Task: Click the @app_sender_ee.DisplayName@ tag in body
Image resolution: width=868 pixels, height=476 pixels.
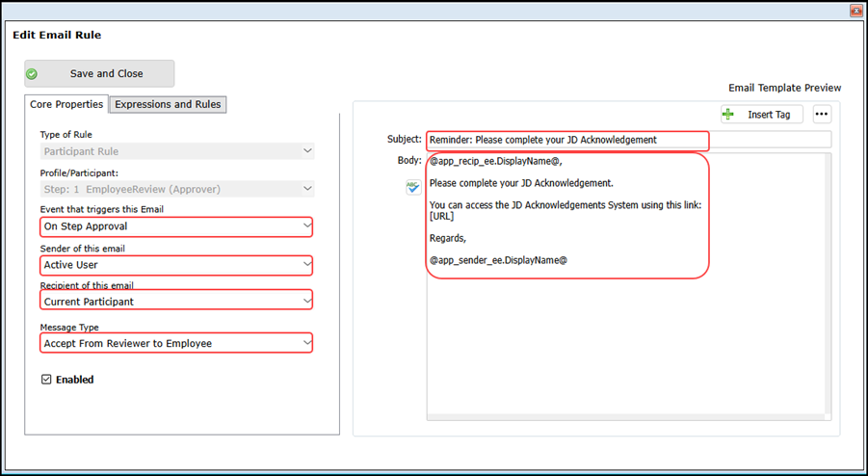Action: (x=498, y=260)
